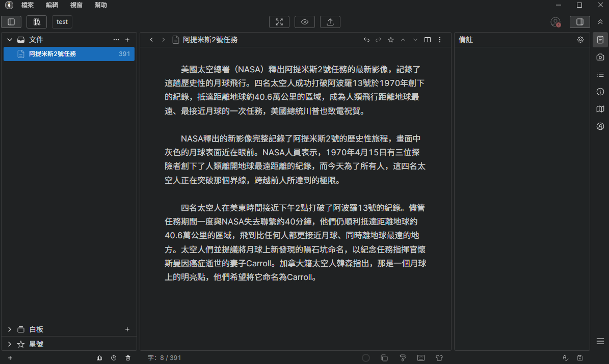Add a new whiteboard in 白板

pos(127,329)
